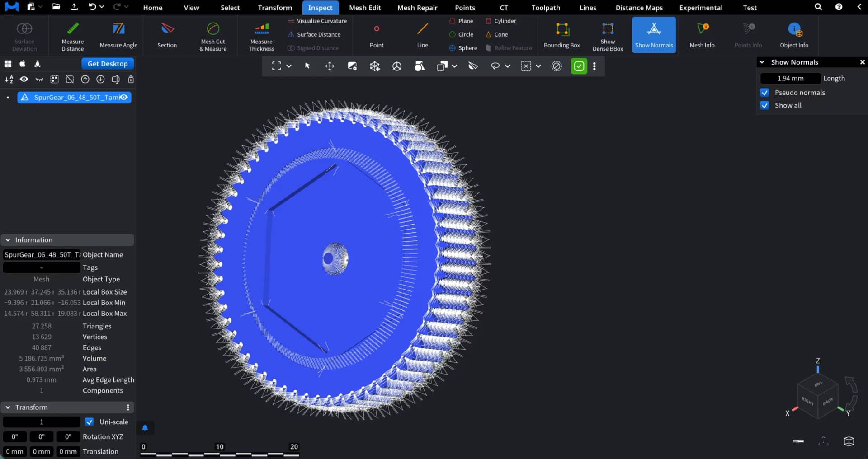Image resolution: width=868 pixels, height=459 pixels.
Task: Open the overlapping squares dropdown arrow
Action: (454, 66)
